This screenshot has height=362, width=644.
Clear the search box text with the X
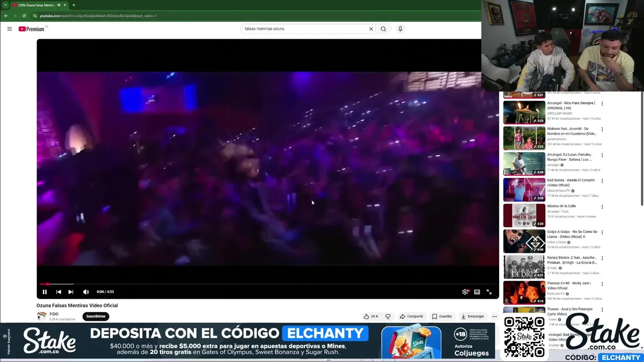tap(371, 29)
